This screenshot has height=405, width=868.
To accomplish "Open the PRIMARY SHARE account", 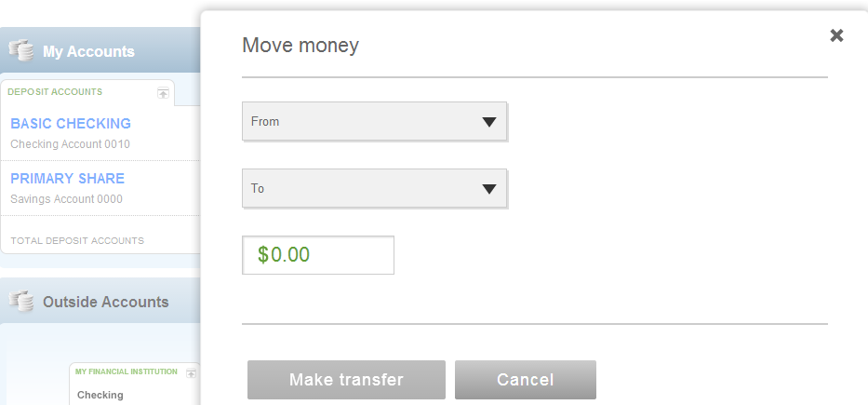I will pyautogui.click(x=67, y=179).
